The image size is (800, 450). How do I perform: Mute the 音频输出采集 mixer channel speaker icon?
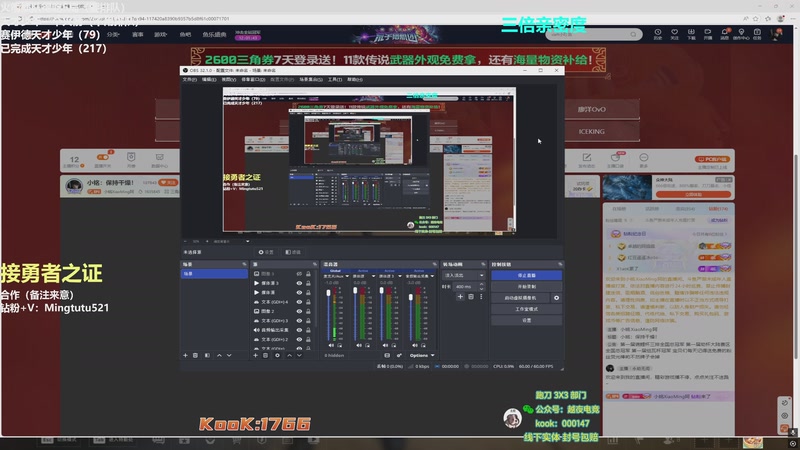tap(414, 345)
